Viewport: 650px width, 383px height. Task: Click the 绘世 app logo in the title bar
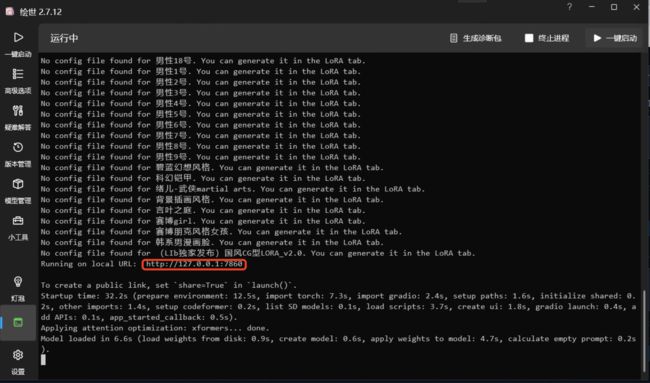click(10, 11)
